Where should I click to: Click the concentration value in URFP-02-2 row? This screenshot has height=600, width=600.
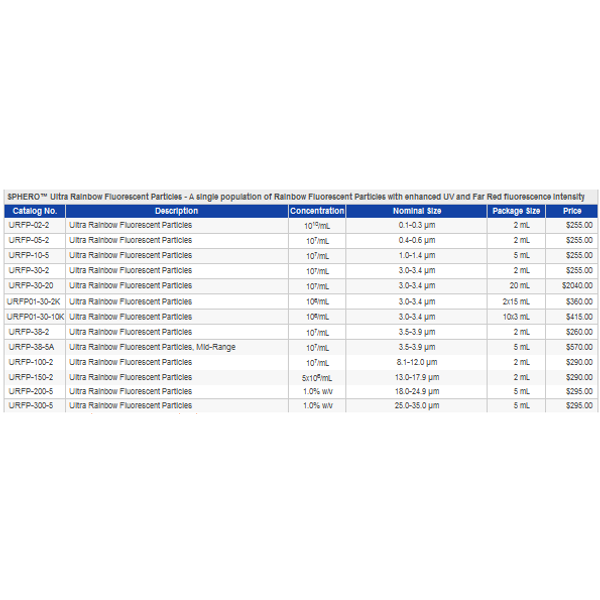pyautogui.click(x=317, y=226)
